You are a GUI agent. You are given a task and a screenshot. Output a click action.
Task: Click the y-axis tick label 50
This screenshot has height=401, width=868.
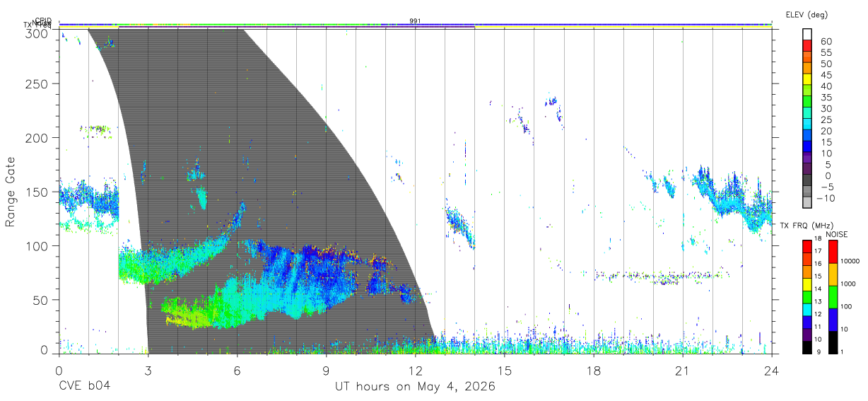point(41,300)
